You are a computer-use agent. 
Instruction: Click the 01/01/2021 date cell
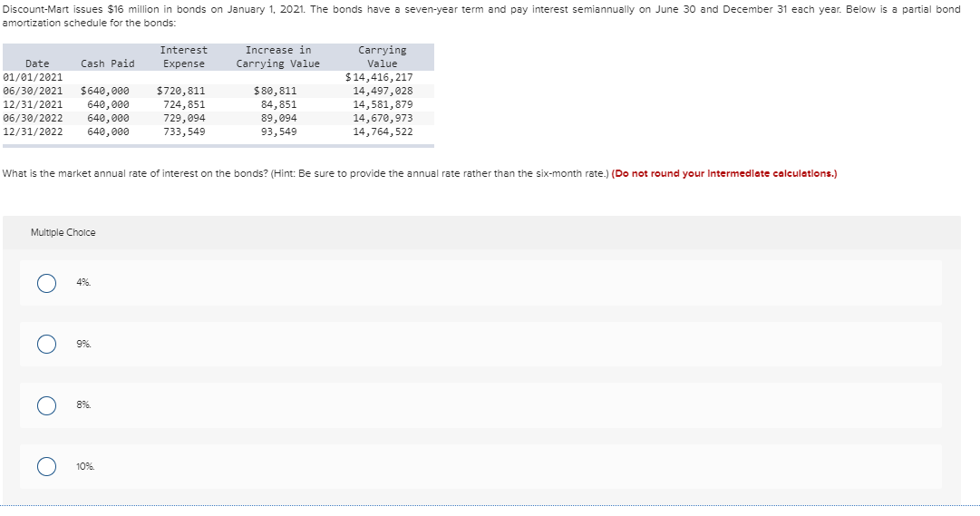(33, 78)
